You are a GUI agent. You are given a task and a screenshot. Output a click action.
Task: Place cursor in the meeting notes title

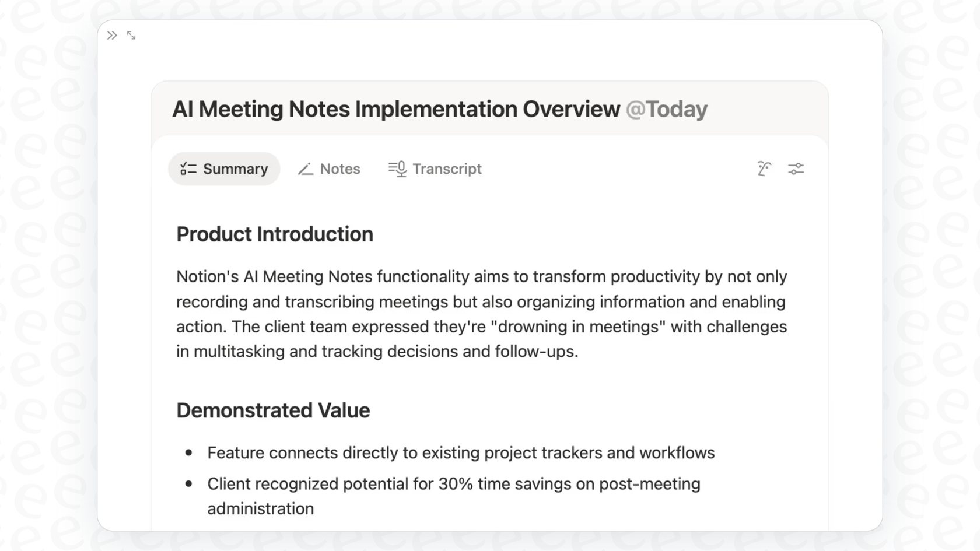pos(397,108)
